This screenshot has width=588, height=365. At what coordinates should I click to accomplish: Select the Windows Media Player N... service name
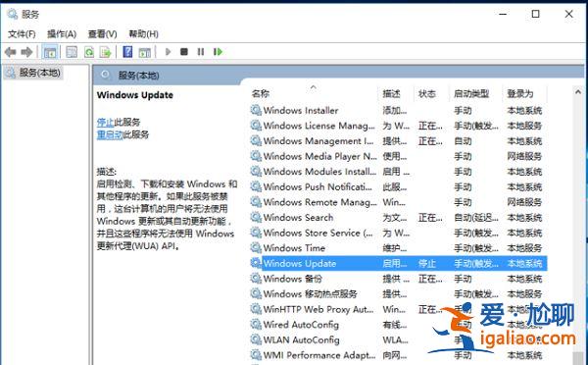tap(319, 156)
